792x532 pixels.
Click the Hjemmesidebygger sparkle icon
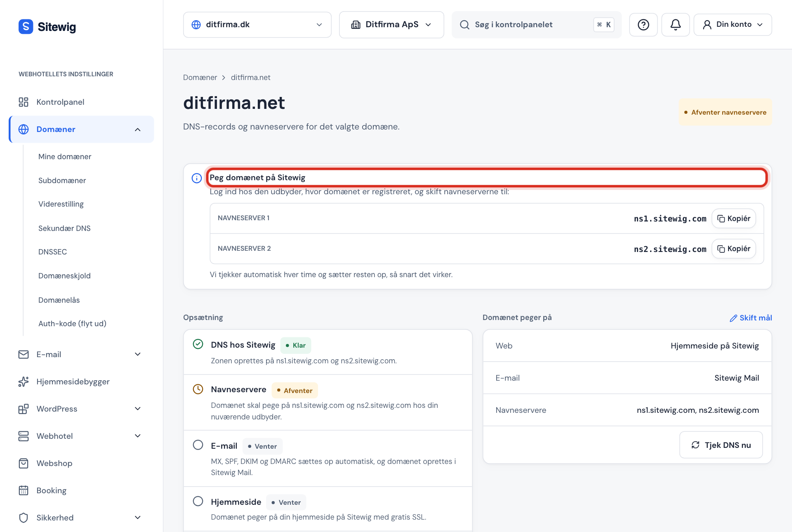24,381
